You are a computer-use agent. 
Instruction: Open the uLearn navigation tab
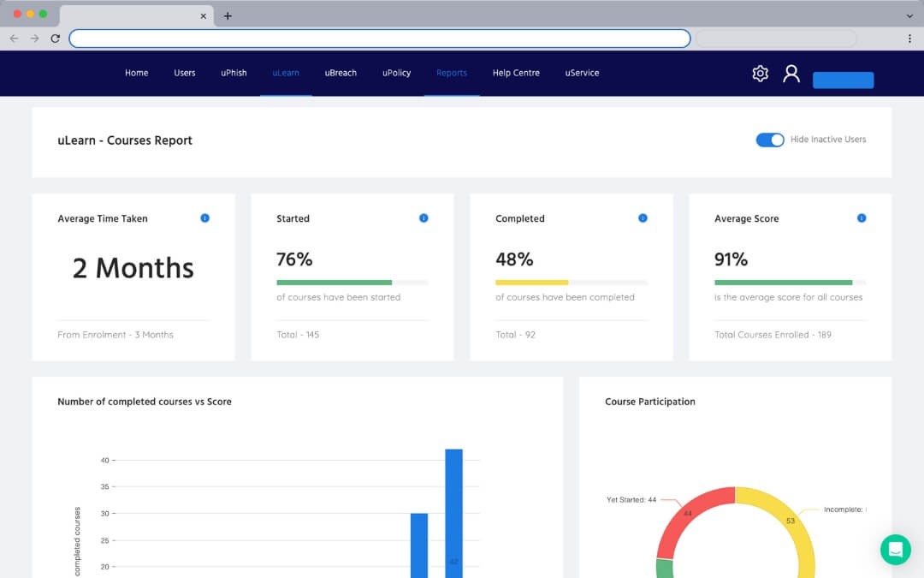(x=286, y=73)
